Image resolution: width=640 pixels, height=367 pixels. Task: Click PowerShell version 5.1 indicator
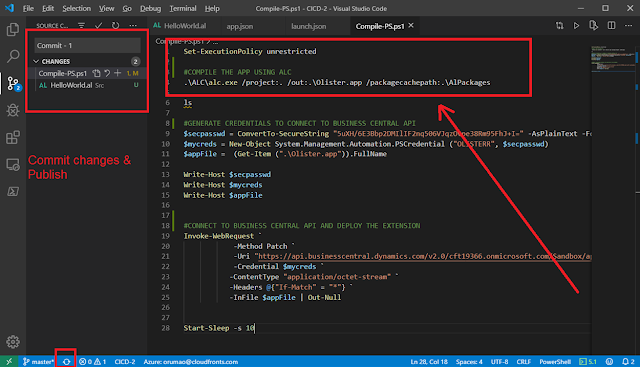(x=588, y=362)
